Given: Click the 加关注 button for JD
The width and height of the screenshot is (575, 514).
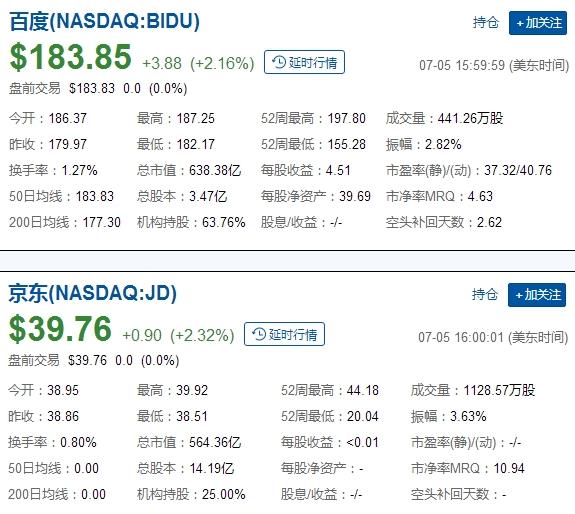Looking at the screenshot, I should point(537,295).
